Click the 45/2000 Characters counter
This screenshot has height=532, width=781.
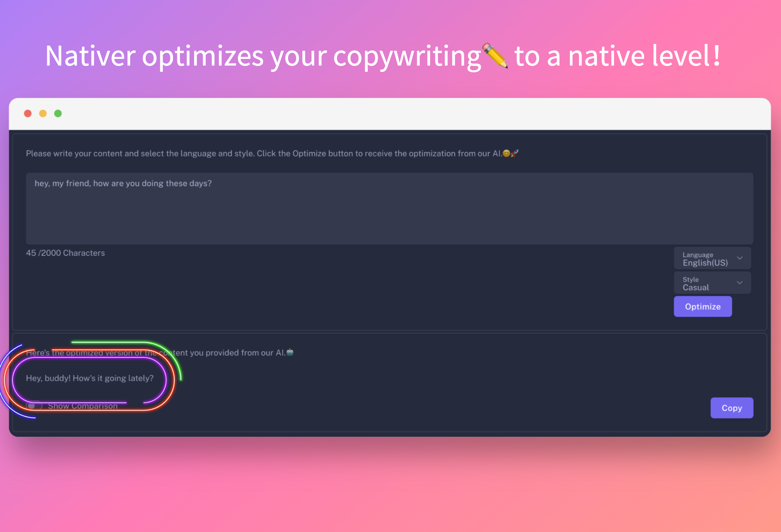tap(66, 253)
